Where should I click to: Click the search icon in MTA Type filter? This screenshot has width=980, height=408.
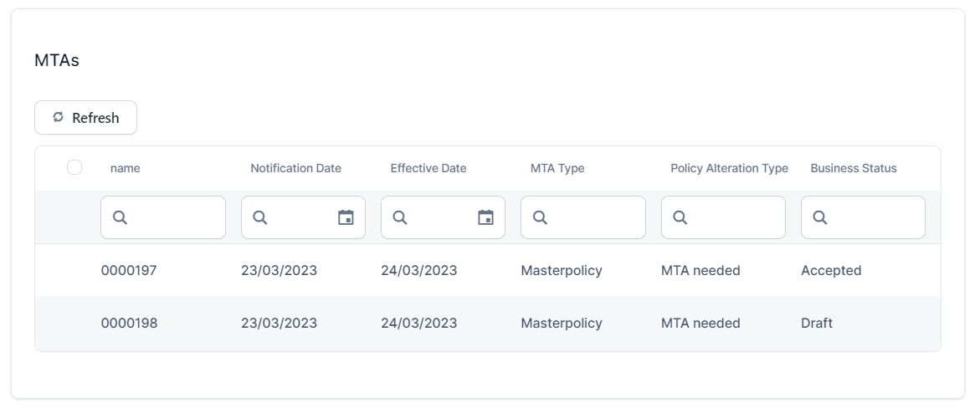(540, 217)
